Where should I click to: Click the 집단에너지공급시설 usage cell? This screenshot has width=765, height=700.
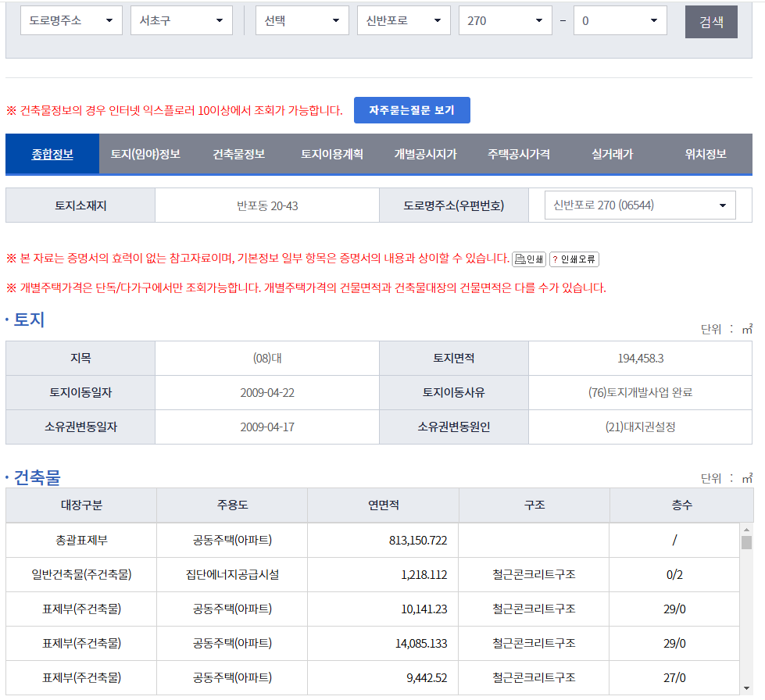[232, 575]
